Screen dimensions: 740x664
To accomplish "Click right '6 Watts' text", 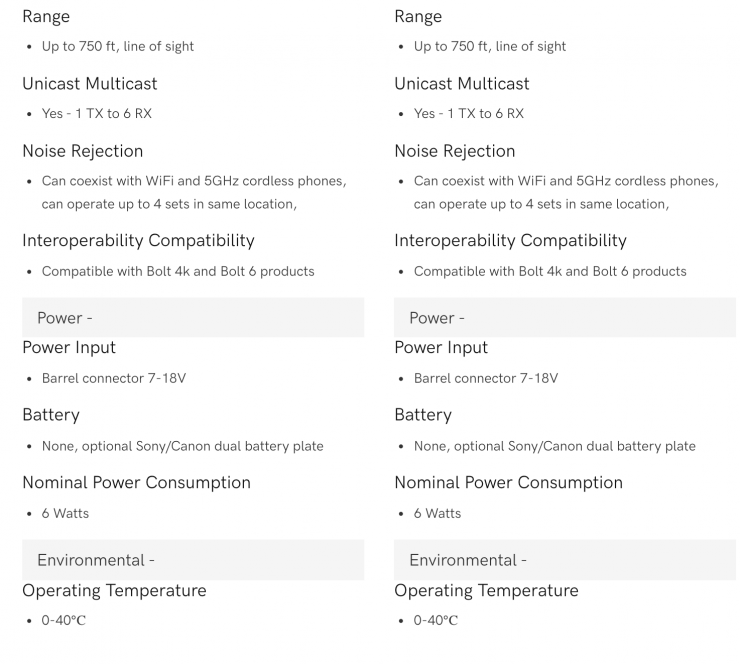I will coord(437,513).
